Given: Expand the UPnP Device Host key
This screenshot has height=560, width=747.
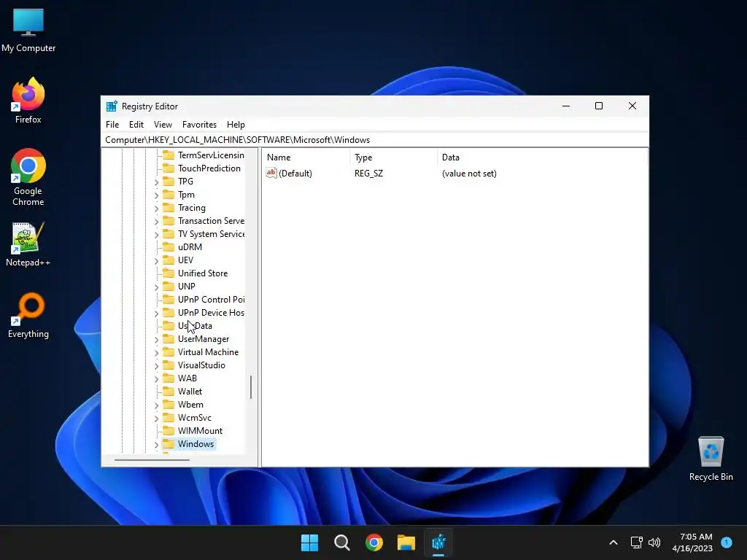Looking at the screenshot, I should 156,314.
